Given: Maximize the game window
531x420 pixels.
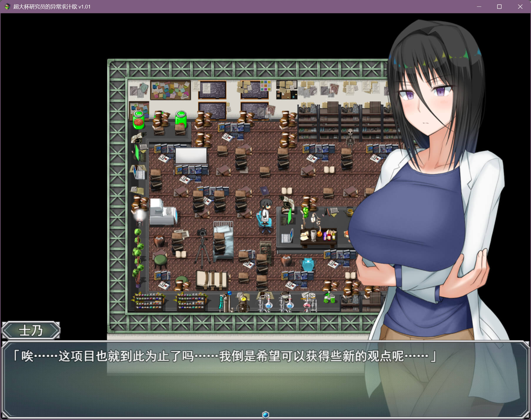Looking at the screenshot, I should tap(499, 6).
